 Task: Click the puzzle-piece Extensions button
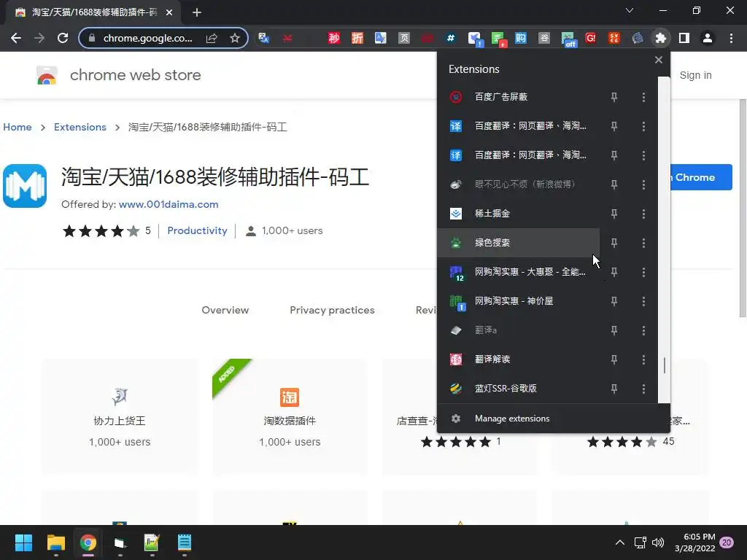tap(661, 38)
